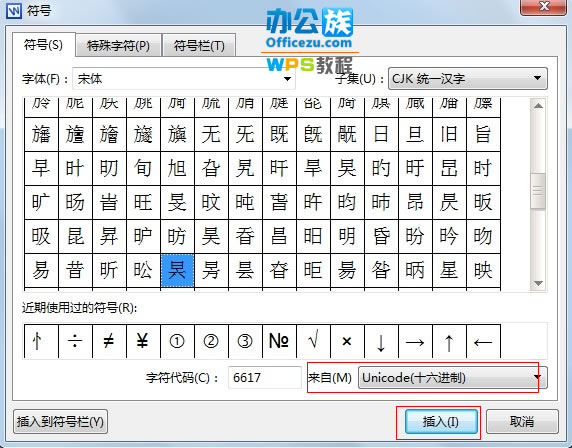Open the 来自 Unicode encoding dropdown
572x448 pixels.
click(453, 378)
